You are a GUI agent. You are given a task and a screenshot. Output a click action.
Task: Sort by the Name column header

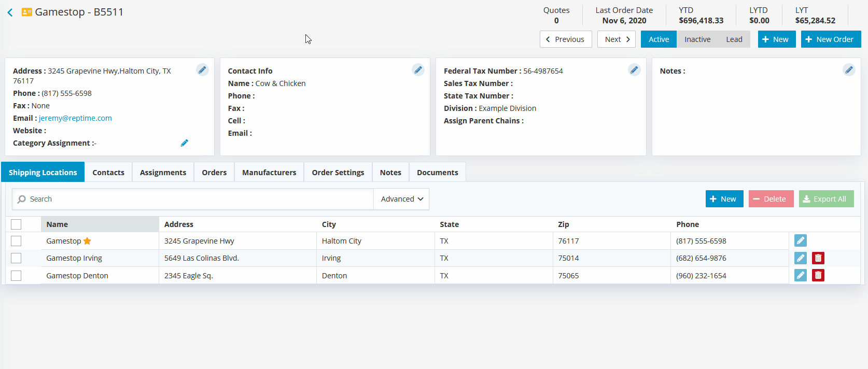[100, 224]
